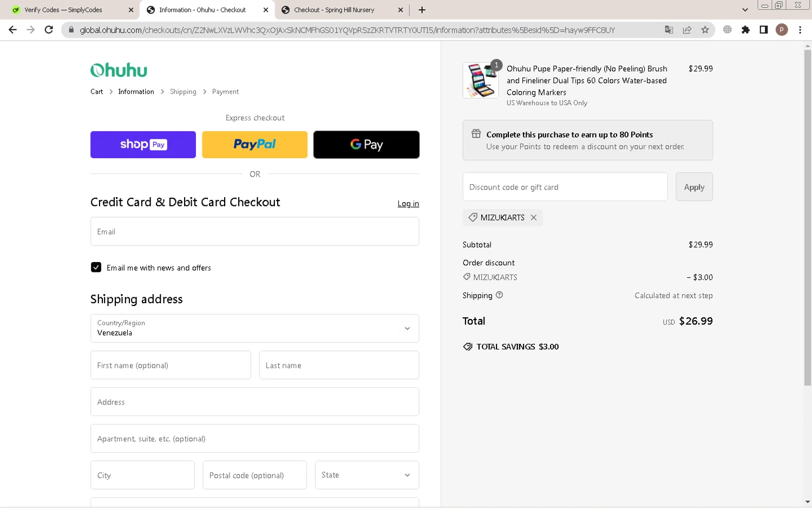The height and width of the screenshot is (508, 812).
Task: Select the Shipping breadcrumb step
Action: pos(183,92)
